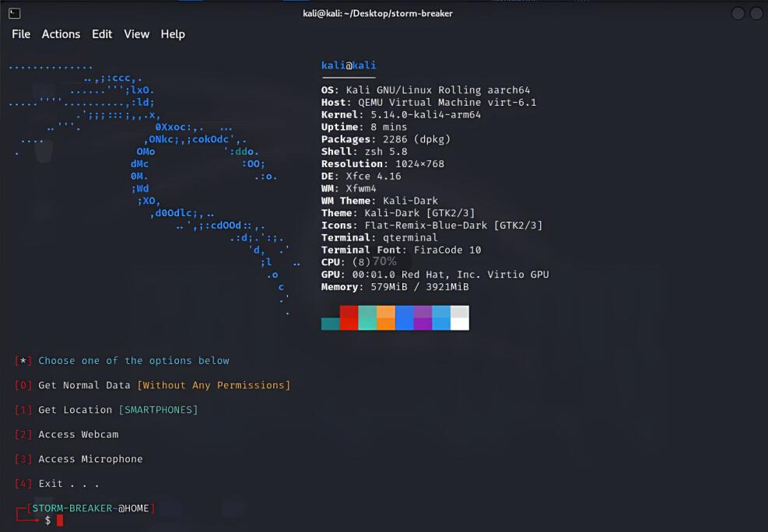Click the Icons: Flat-Remix-Blue-Dark line
The image size is (768, 532).
(x=432, y=225)
